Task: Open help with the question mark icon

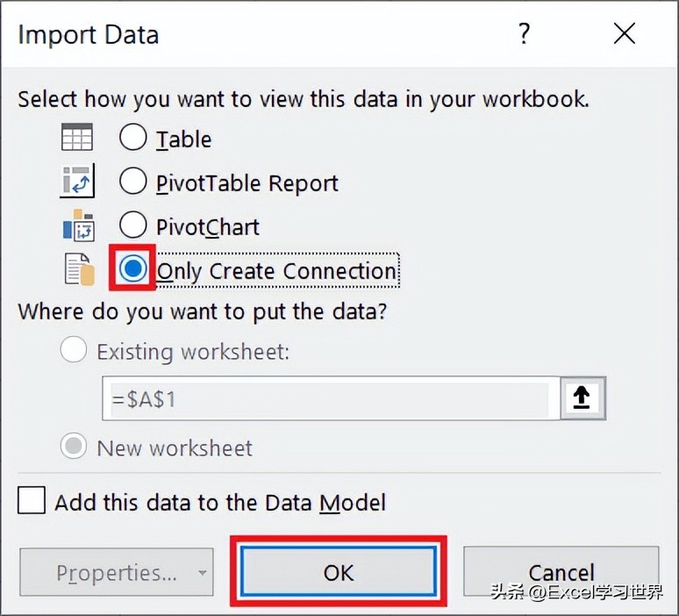Action: pos(524,34)
